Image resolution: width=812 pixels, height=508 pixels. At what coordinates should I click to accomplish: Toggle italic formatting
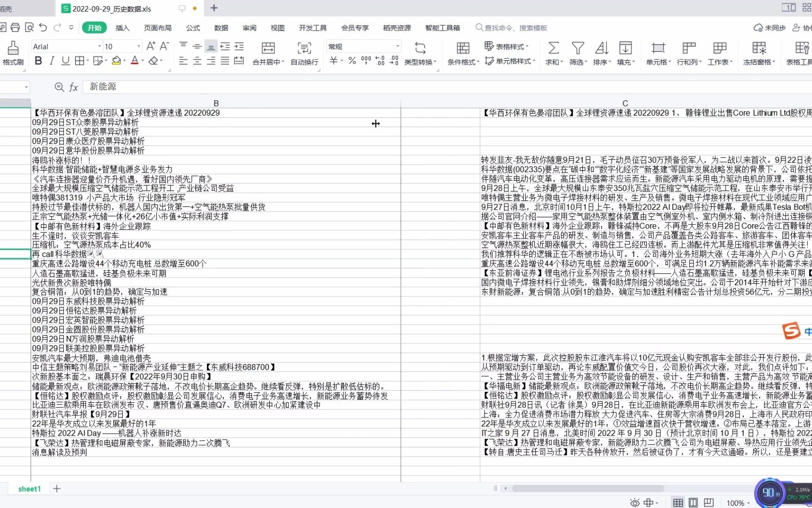[x=52, y=61]
